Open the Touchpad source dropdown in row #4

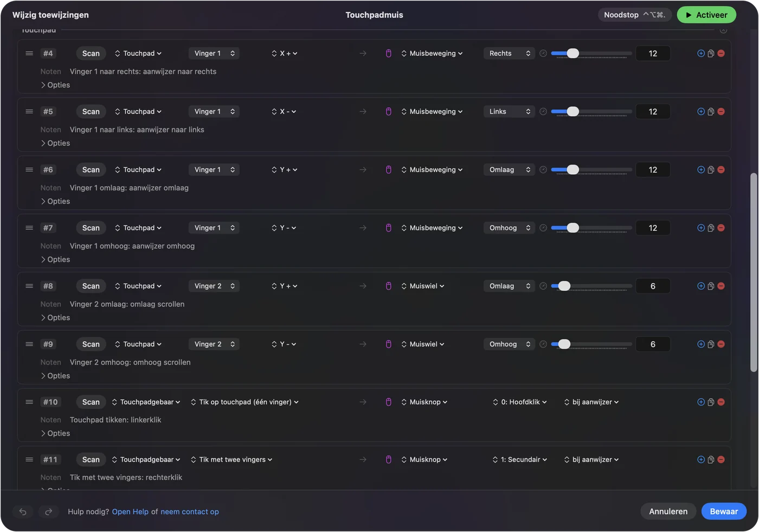(138, 53)
